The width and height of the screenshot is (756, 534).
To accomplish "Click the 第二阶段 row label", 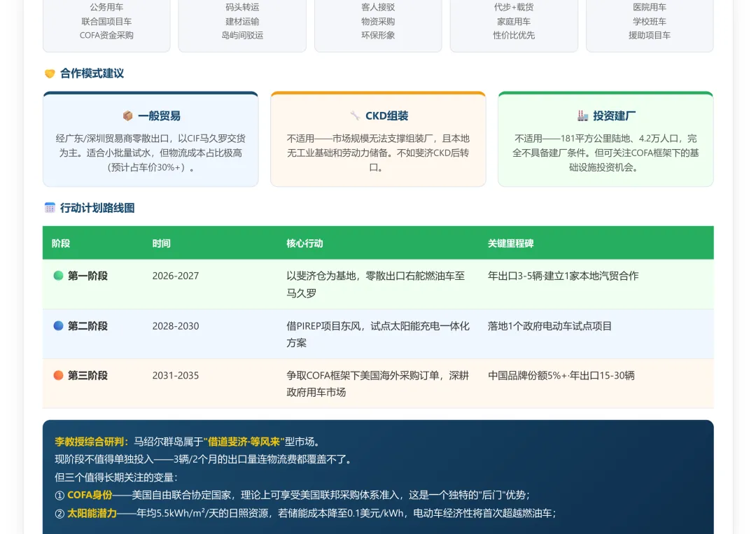I will [87, 326].
